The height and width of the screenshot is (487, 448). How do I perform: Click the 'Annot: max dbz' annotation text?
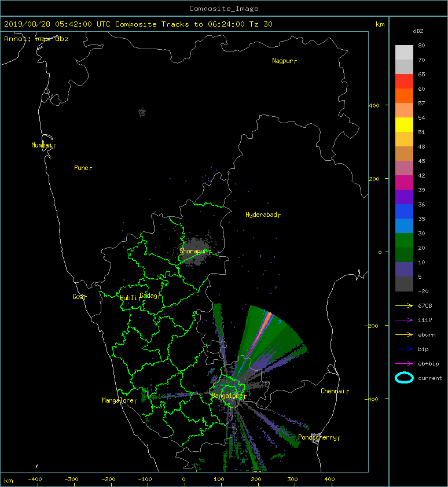(x=36, y=39)
